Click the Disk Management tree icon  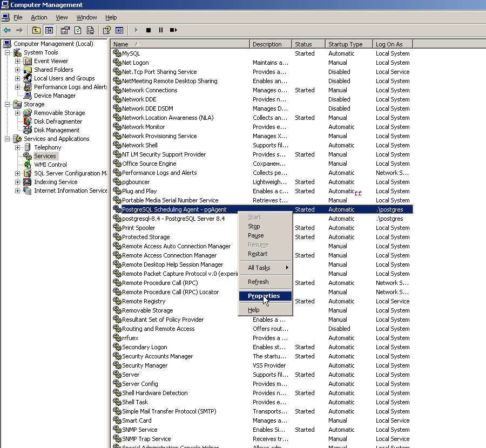click(x=28, y=130)
